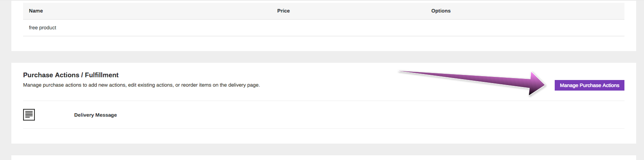Viewport: 644px width, 160px height.
Task: Click the word 'Fulfillment' in section title
Action: (x=102, y=75)
